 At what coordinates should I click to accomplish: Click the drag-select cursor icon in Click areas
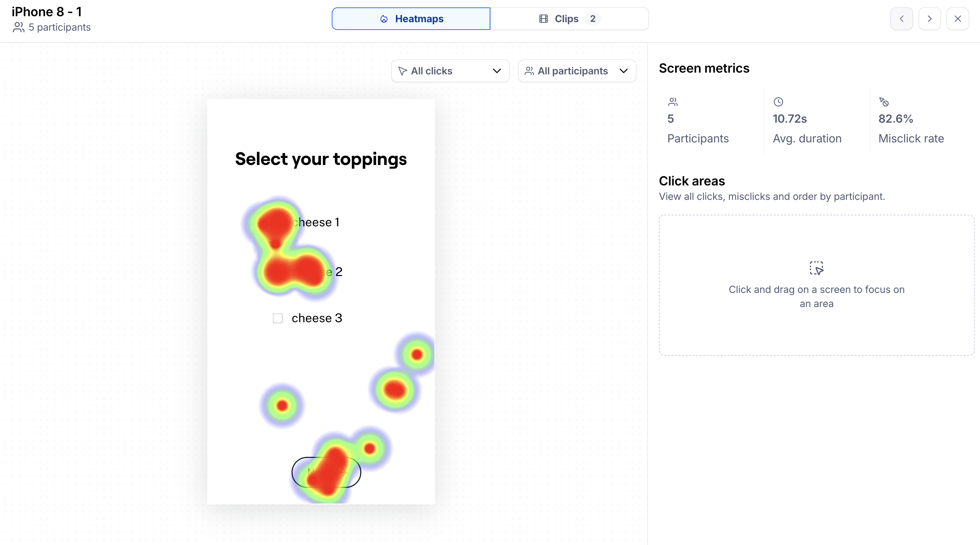point(816,268)
